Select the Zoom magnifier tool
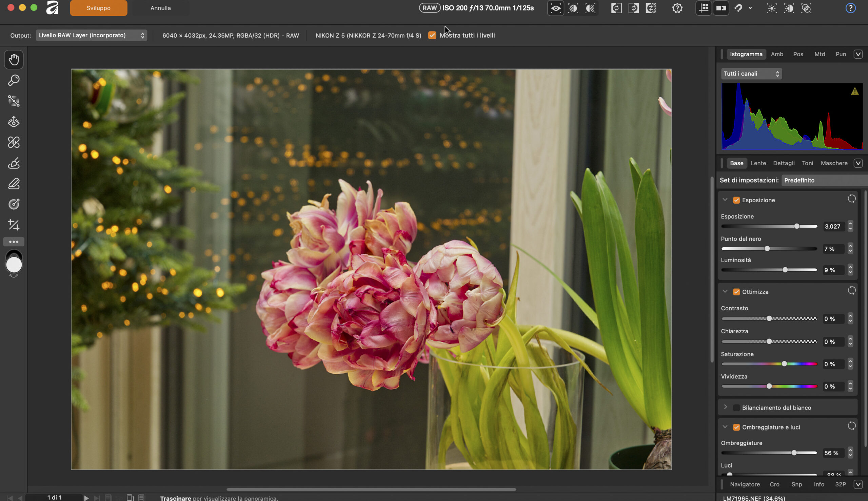Viewport: 868px width, 501px height. coord(14,80)
